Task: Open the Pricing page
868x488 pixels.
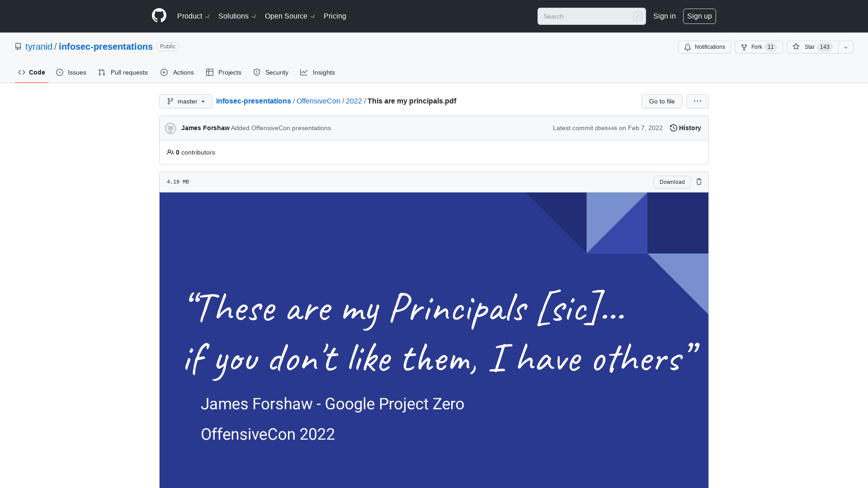Action: point(335,16)
